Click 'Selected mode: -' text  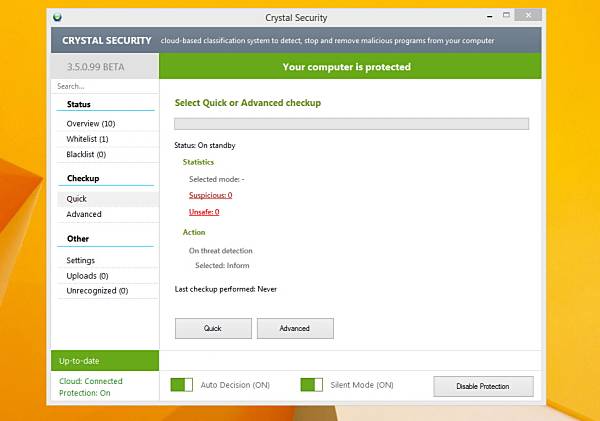tap(217, 179)
